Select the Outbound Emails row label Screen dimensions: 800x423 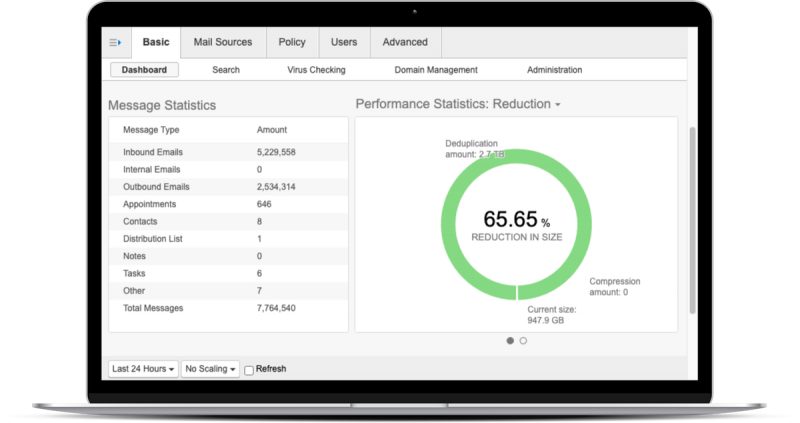coord(156,187)
